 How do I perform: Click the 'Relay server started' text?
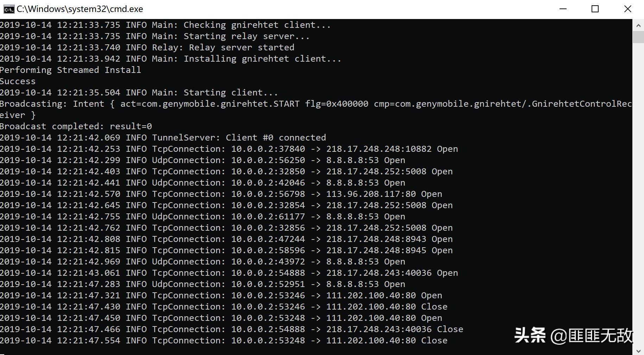click(241, 48)
